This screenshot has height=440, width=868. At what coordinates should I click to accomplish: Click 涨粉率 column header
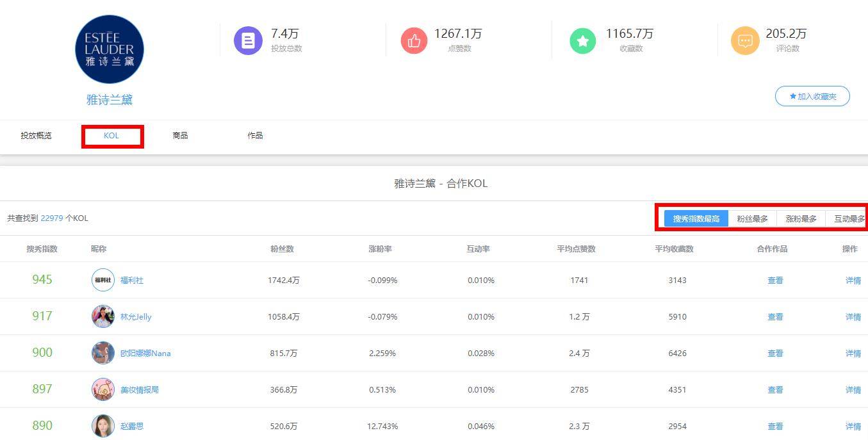[x=380, y=249]
